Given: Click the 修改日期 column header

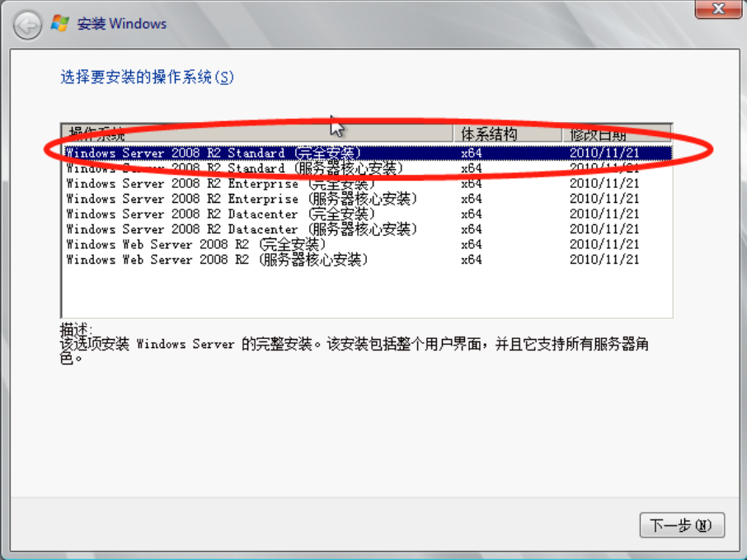Looking at the screenshot, I should tap(617, 134).
